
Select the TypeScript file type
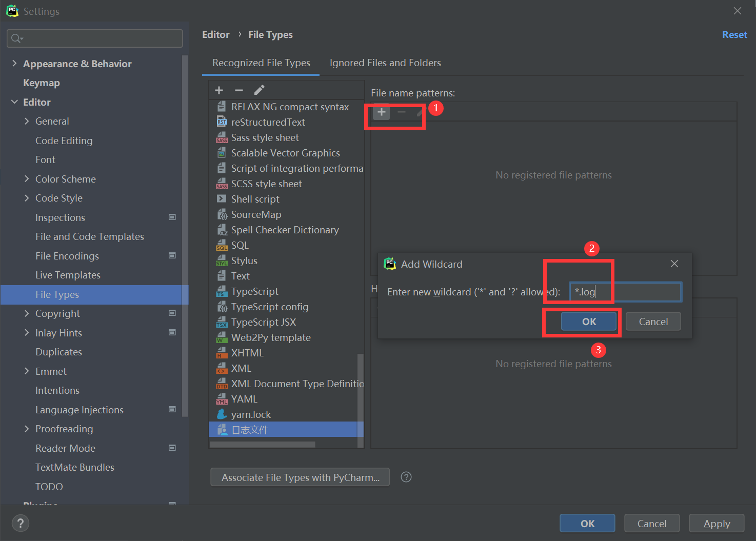(254, 291)
